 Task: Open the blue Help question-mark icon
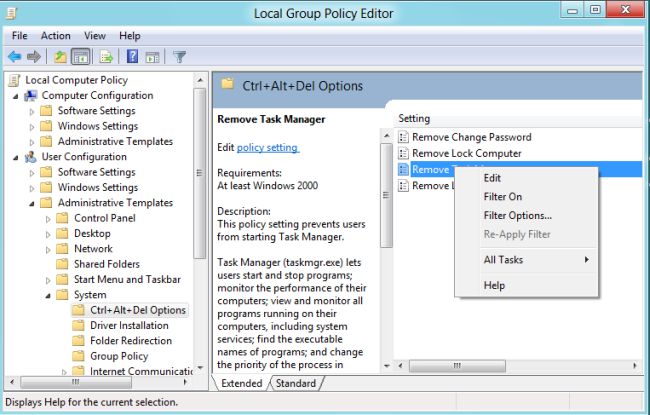(x=132, y=56)
